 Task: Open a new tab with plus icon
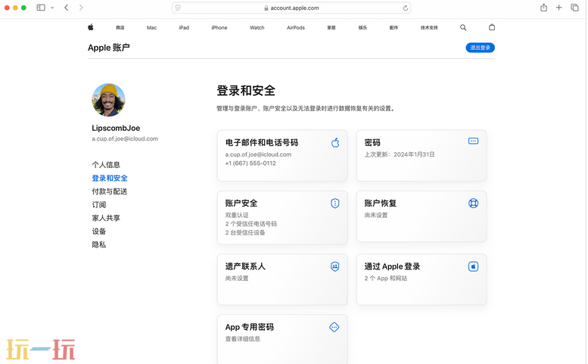[558, 8]
